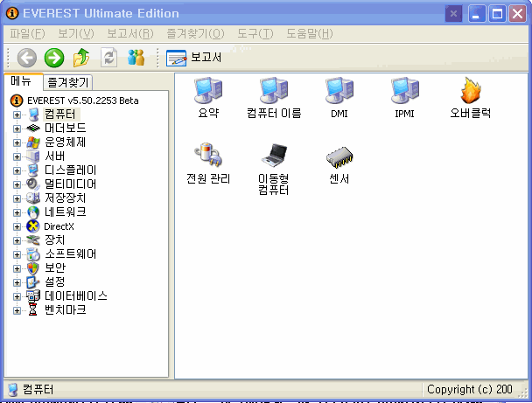532x403 pixels.
Task: Select 컴퓨터 in the tree
Action: [60, 115]
